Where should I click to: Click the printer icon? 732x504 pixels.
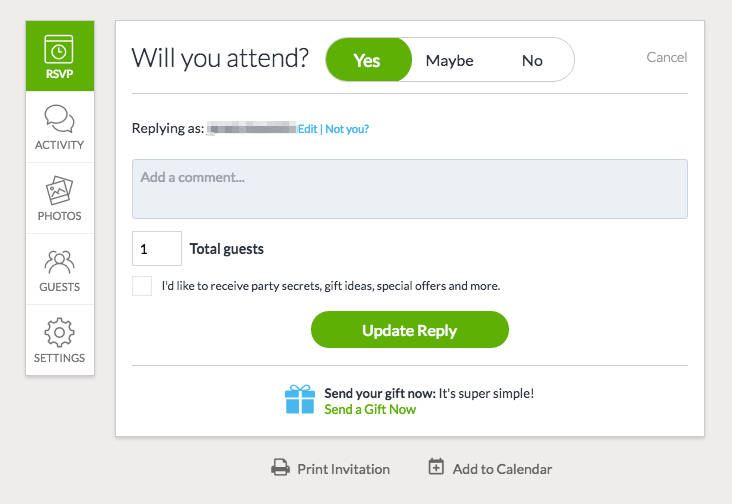click(281, 468)
